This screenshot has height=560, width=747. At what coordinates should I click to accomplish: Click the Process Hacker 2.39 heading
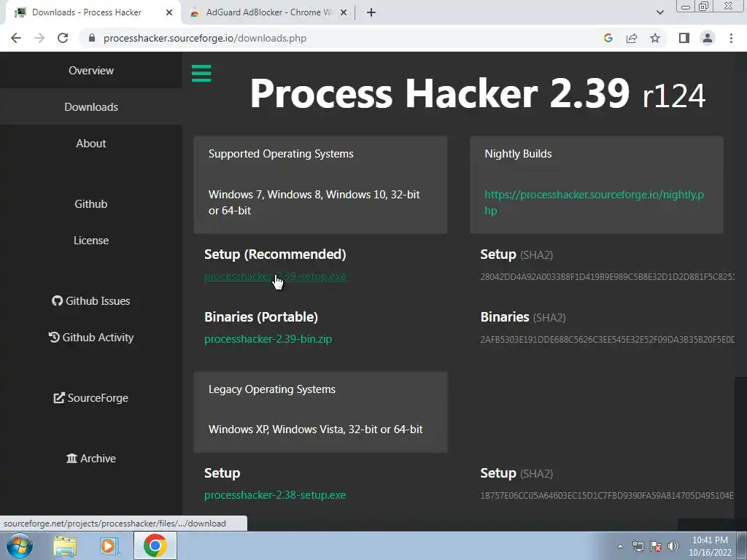477,93
